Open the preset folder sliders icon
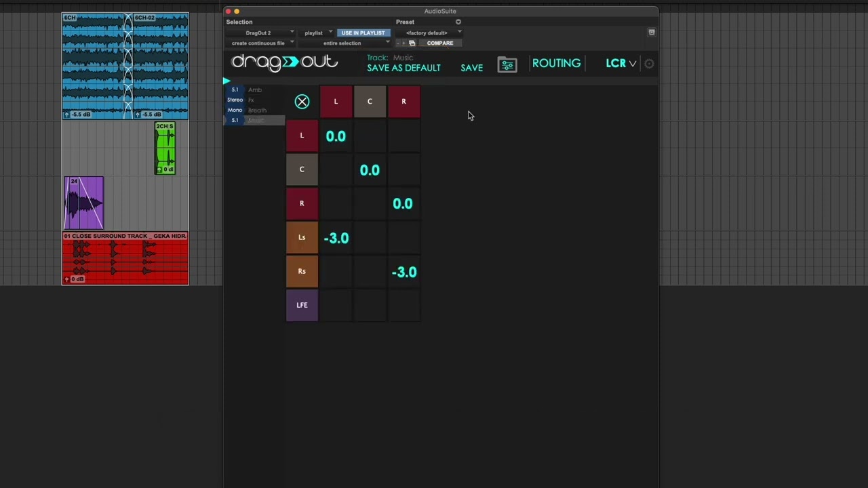This screenshot has width=868, height=488. click(x=507, y=65)
